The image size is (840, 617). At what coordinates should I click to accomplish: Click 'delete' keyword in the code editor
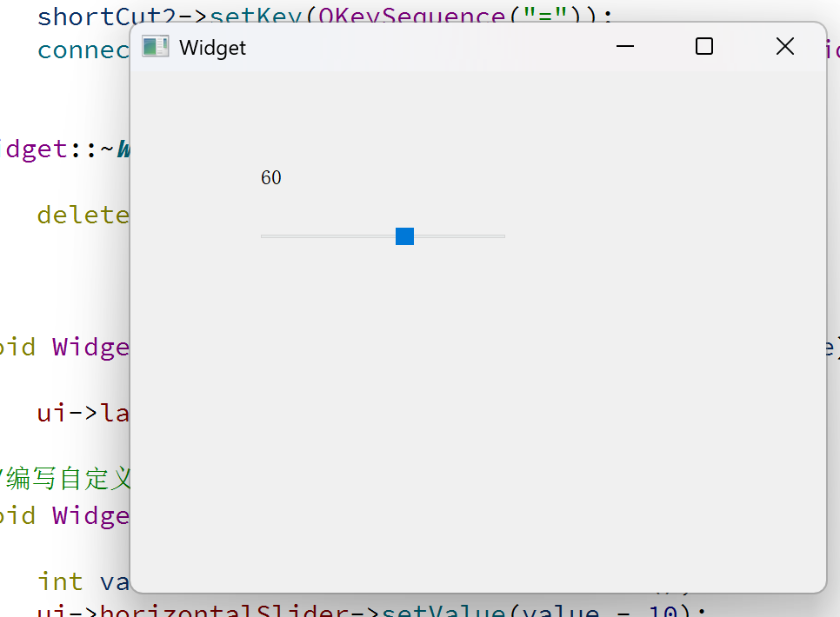coord(83,215)
